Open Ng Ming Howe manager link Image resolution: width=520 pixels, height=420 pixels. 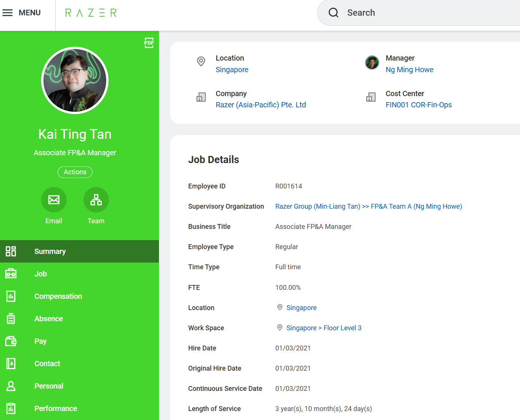pos(410,70)
